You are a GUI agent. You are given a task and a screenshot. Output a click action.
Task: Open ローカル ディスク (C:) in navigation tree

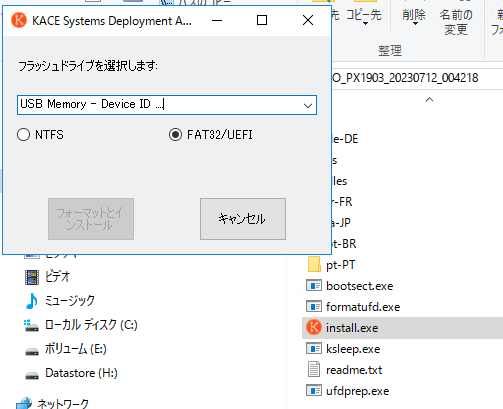(x=91, y=325)
